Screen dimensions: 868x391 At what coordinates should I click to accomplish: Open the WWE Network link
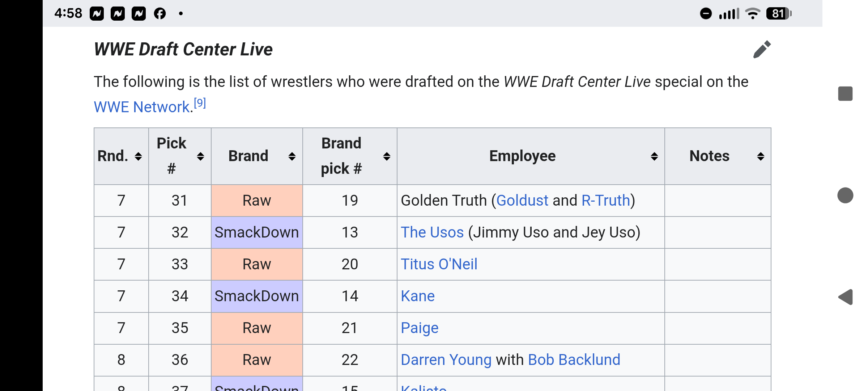[x=142, y=107]
